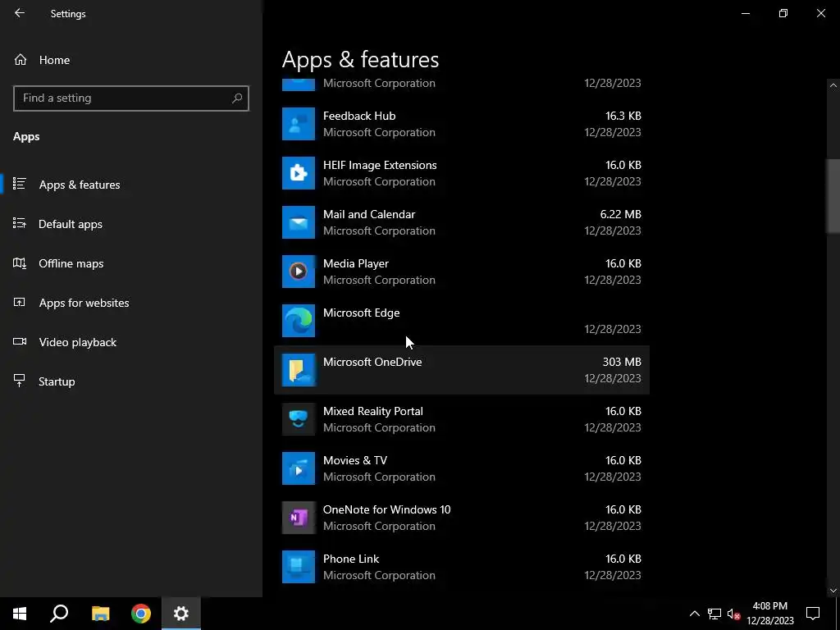The width and height of the screenshot is (840, 630).
Task: Click the 303 MB size of OneDrive
Action: pos(622,362)
